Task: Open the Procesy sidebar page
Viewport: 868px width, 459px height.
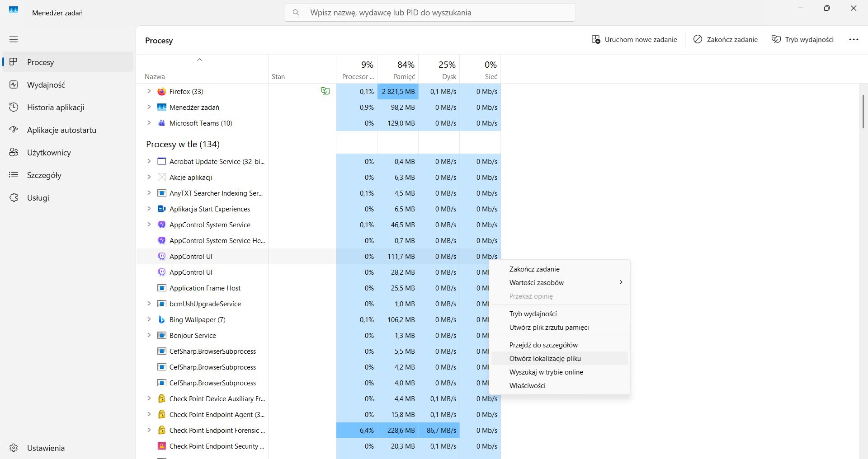Action: [x=68, y=62]
